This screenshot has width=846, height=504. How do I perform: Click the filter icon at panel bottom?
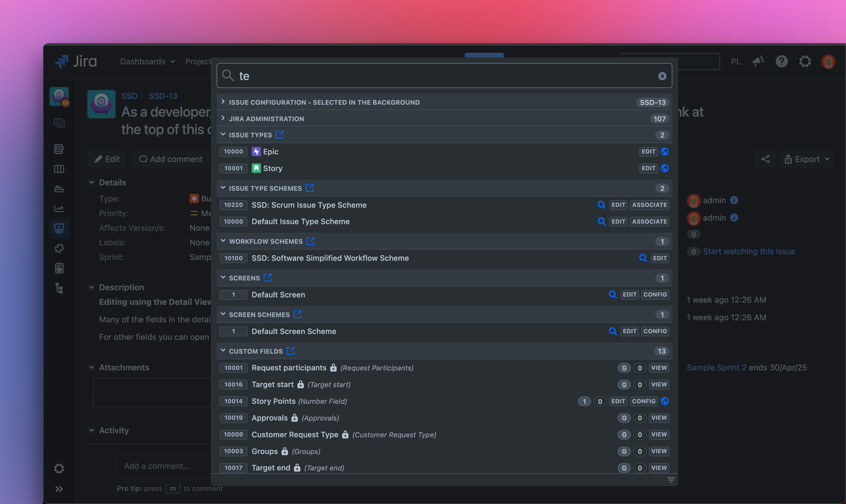(x=671, y=480)
